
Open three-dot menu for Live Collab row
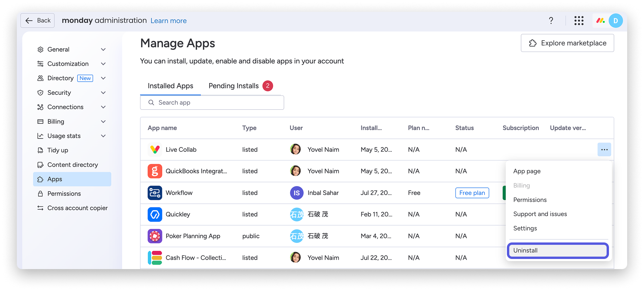point(604,149)
